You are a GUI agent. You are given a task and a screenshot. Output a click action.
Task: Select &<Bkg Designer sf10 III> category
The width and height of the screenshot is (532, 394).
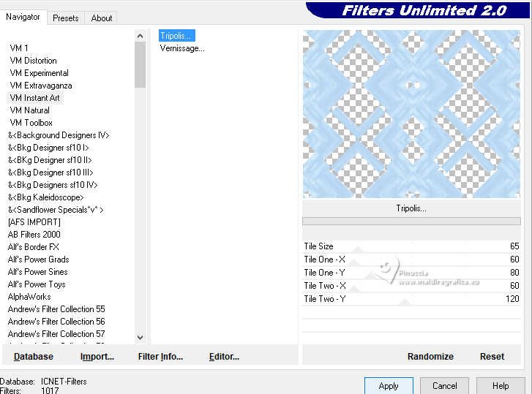tap(50, 173)
